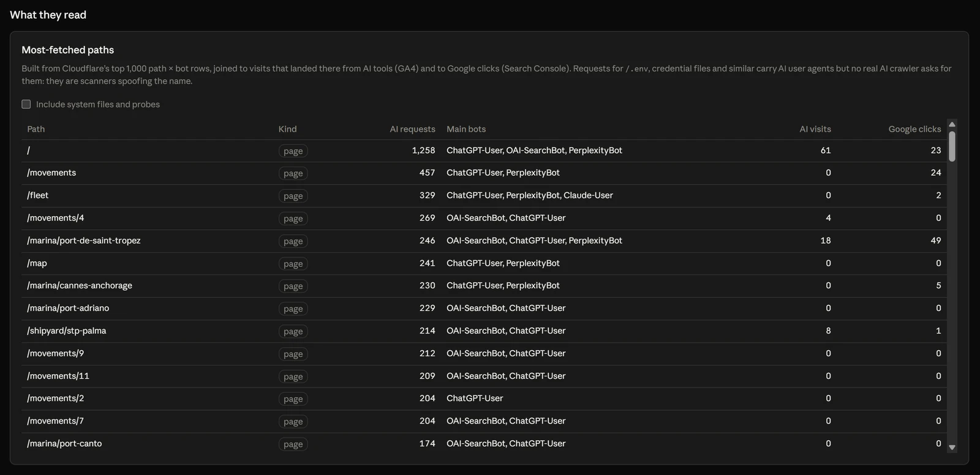Click the scrollbar up arrow
Viewport: 980px width, 475px height.
pos(952,124)
